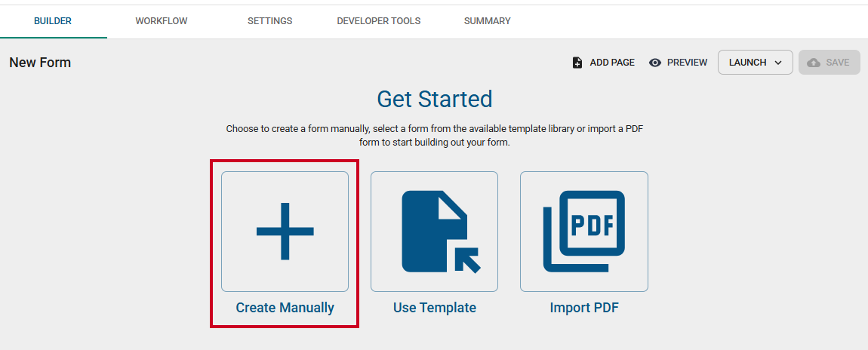Go to the Developer Tools tab
The width and height of the screenshot is (868, 350).
tap(379, 21)
